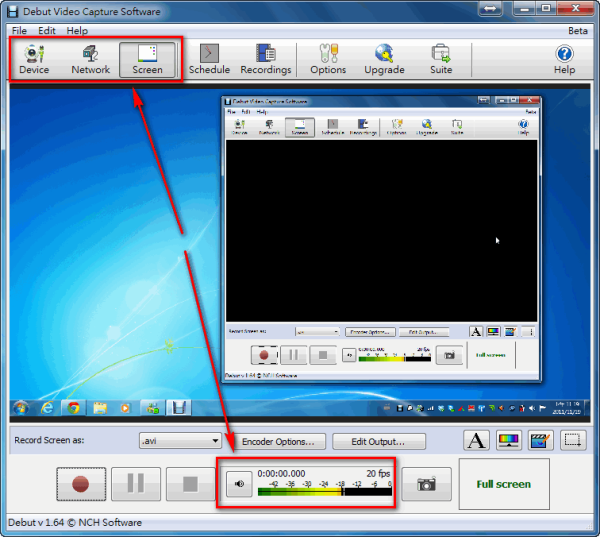
Task: Click the Upgrade toolbar icon
Action: coord(384,59)
